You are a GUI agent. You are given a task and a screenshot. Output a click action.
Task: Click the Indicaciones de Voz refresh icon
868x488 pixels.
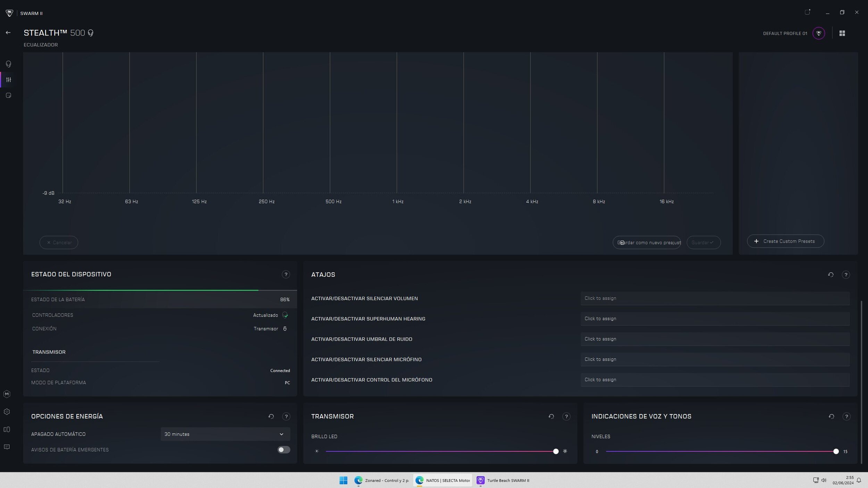tap(831, 417)
